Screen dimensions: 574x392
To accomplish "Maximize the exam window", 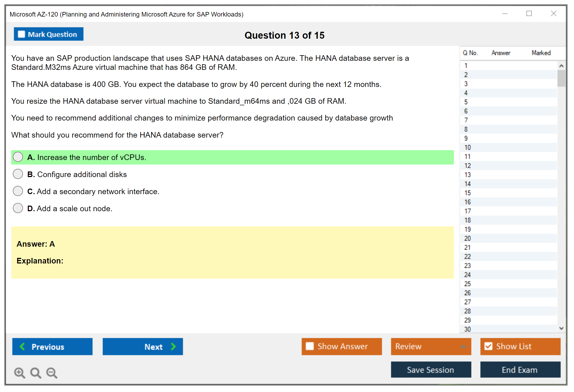I will [529, 13].
